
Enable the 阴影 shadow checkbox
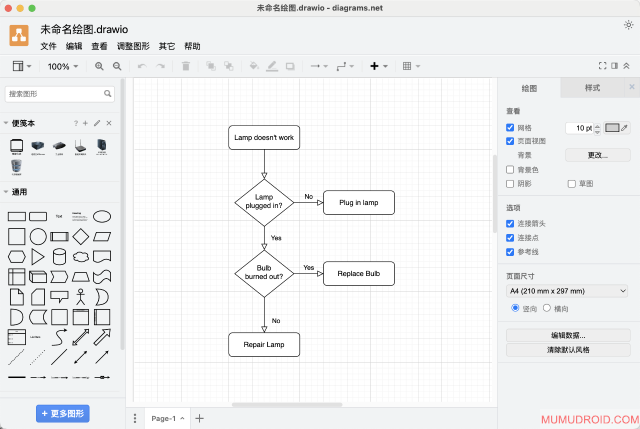coord(511,184)
